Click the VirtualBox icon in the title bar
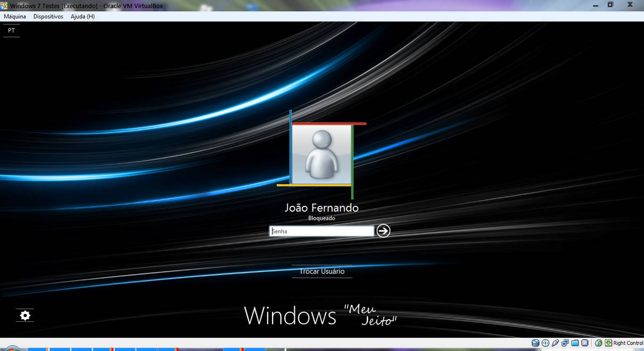The height and width of the screenshot is (351, 644). point(5,5)
